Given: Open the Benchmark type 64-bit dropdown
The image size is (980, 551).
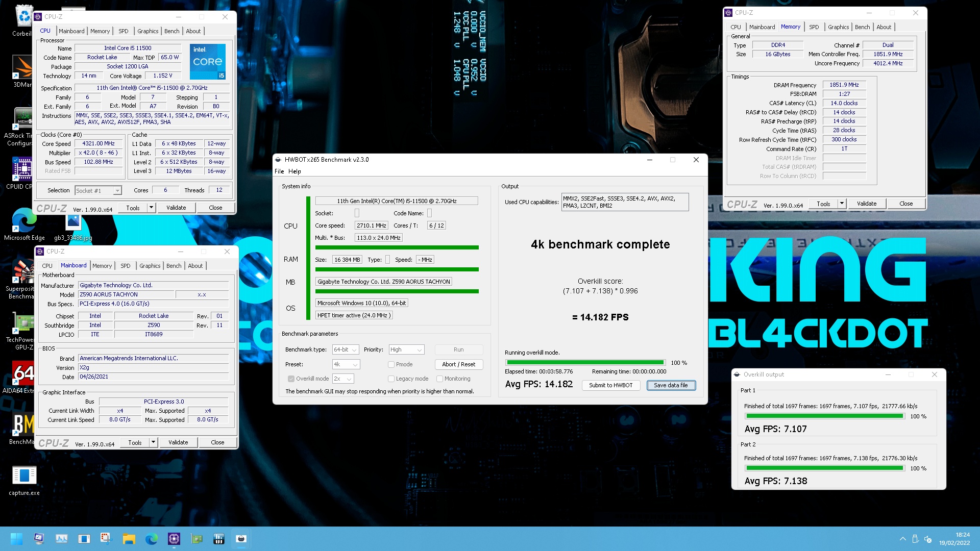Looking at the screenshot, I should coord(346,349).
